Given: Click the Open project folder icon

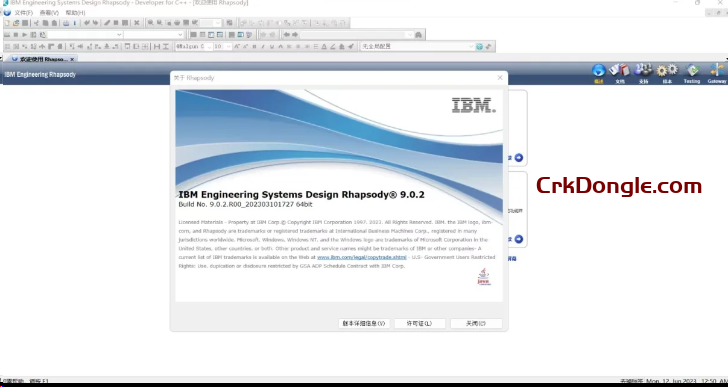Looking at the screenshot, I should [16, 23].
